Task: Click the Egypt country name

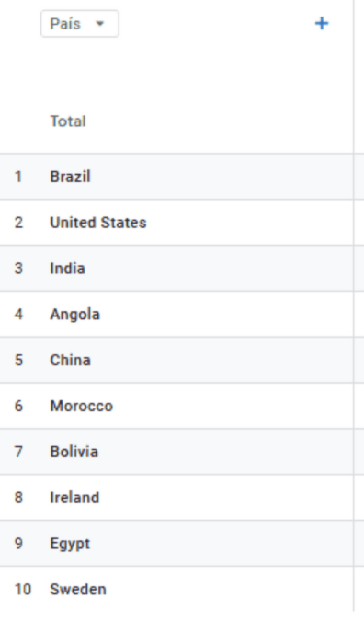Action: click(x=70, y=544)
